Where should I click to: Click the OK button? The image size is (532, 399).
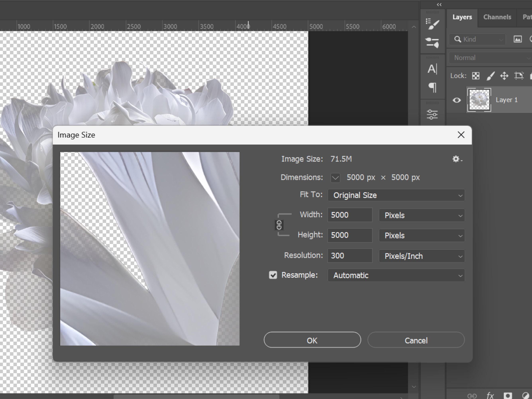point(312,340)
